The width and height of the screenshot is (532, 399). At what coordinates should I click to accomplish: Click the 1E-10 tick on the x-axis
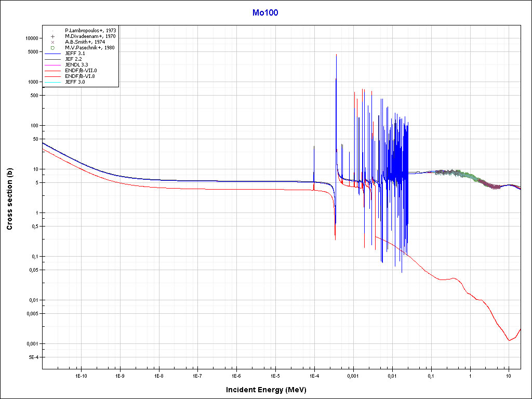point(81,375)
